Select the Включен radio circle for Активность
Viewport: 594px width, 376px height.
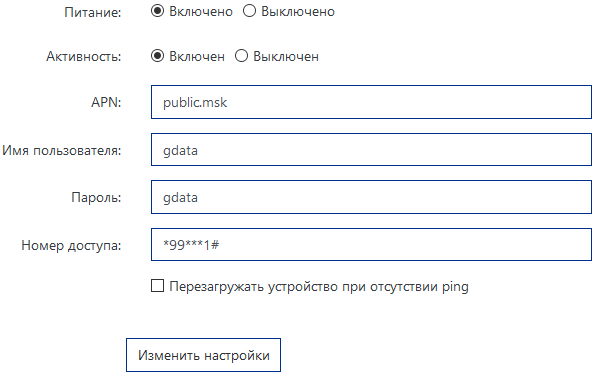point(157,56)
